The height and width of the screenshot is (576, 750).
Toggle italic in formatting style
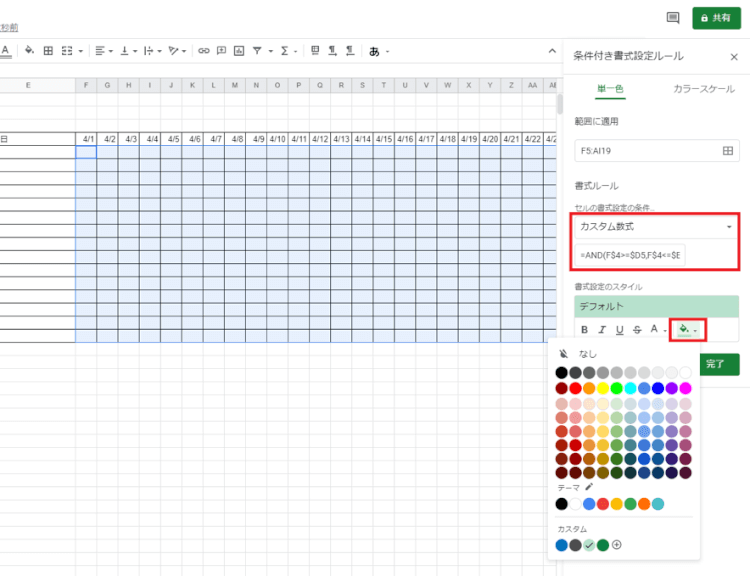pyautogui.click(x=602, y=329)
